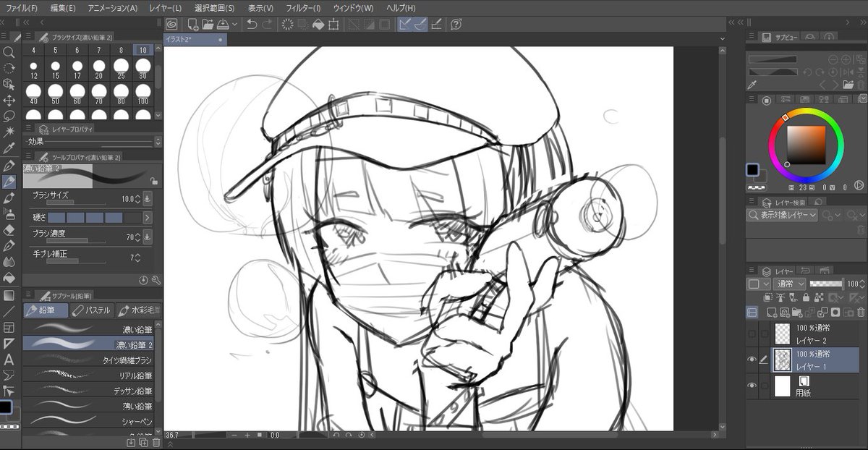Pick brush size 100 preset
Image resolution: width=868 pixels, height=450 pixels.
[x=142, y=93]
